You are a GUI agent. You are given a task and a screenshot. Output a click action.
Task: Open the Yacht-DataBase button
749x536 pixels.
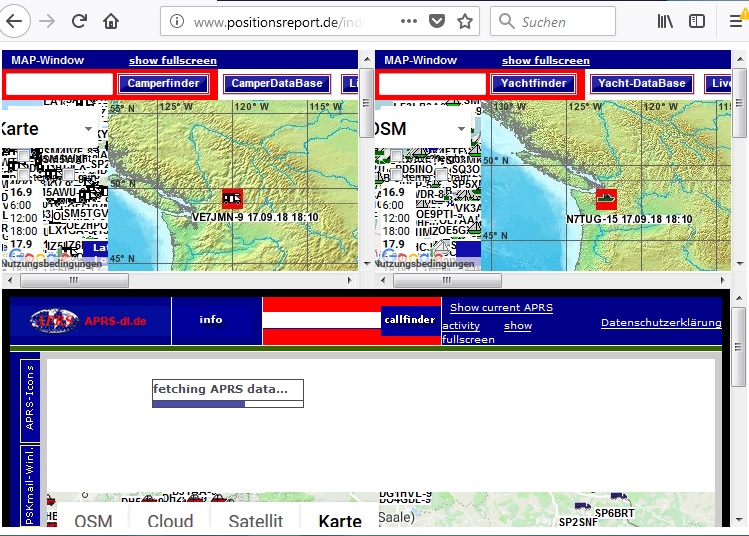tap(642, 84)
